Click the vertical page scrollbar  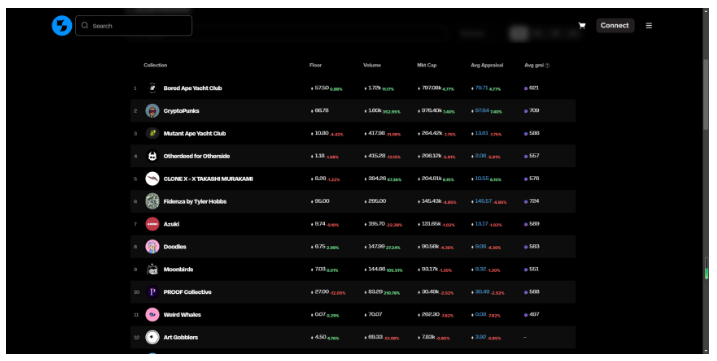(x=706, y=181)
